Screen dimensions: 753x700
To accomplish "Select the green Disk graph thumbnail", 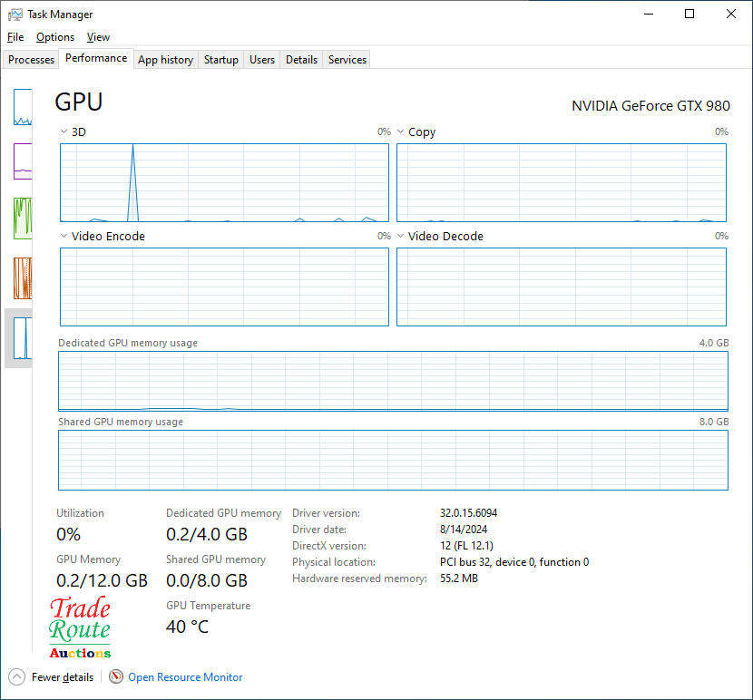I will [22, 218].
